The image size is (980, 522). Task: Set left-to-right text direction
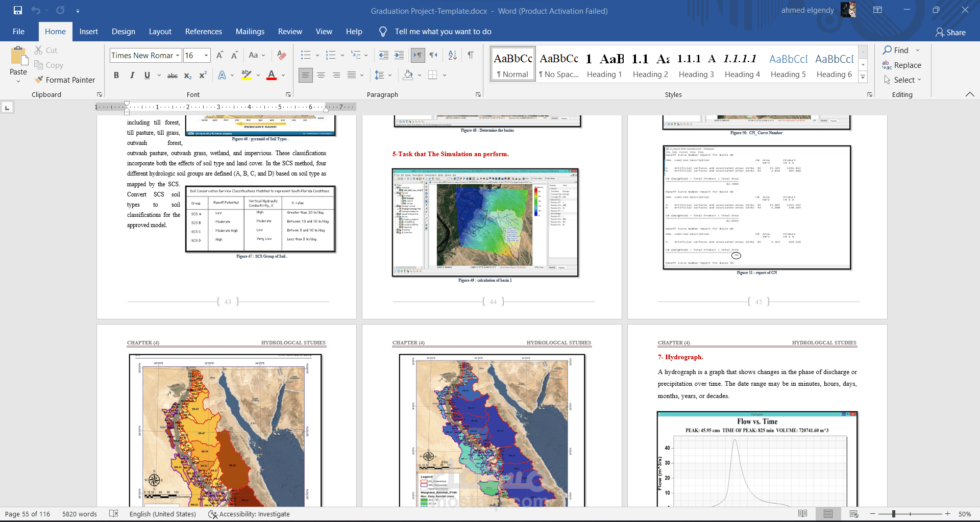pyautogui.click(x=418, y=55)
